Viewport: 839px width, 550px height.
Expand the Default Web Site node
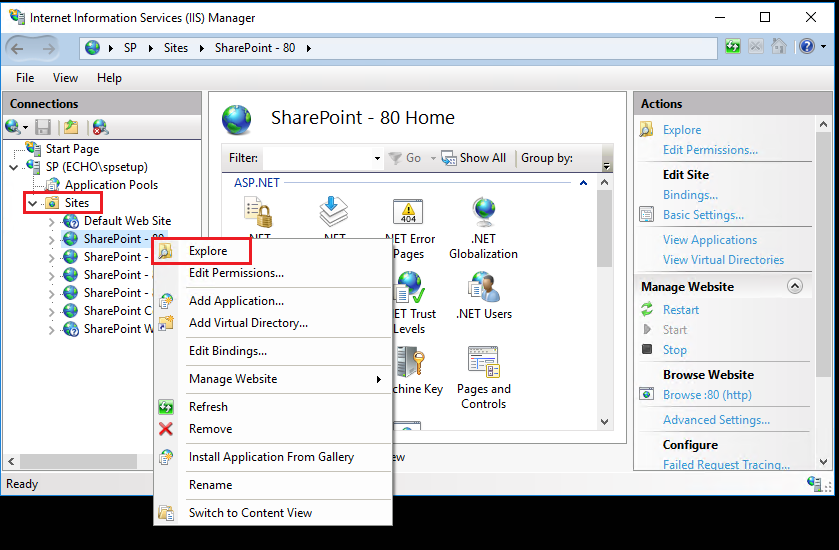coord(51,221)
